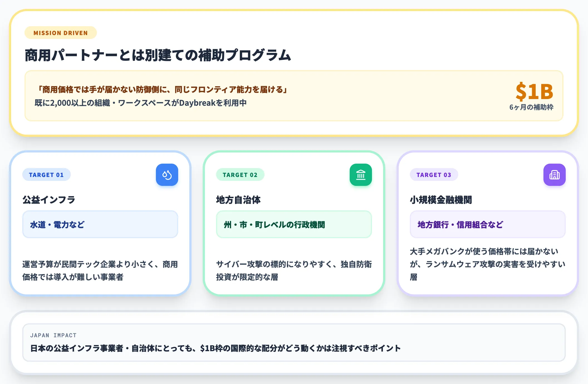Click the blue water droplet icon

pos(167,175)
